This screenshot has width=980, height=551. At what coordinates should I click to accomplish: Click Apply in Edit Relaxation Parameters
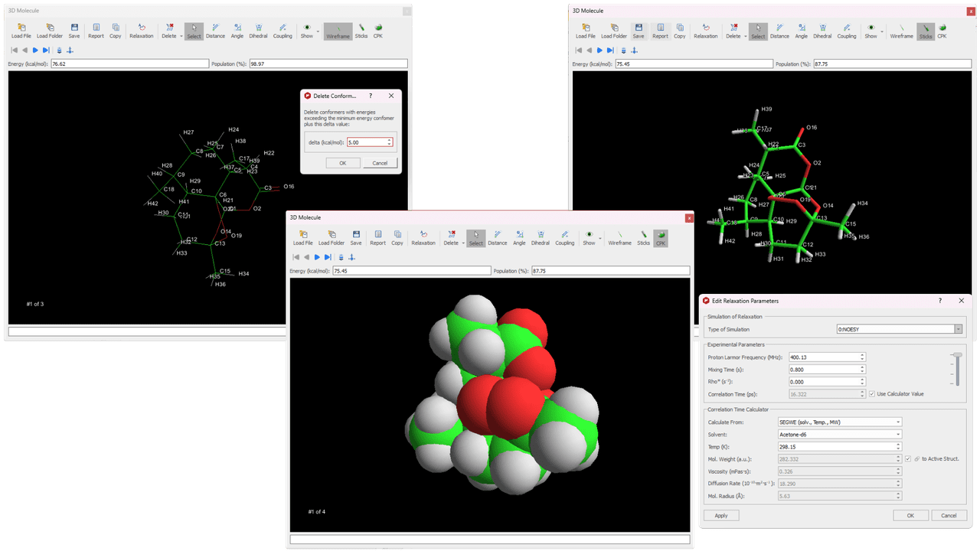click(720, 516)
